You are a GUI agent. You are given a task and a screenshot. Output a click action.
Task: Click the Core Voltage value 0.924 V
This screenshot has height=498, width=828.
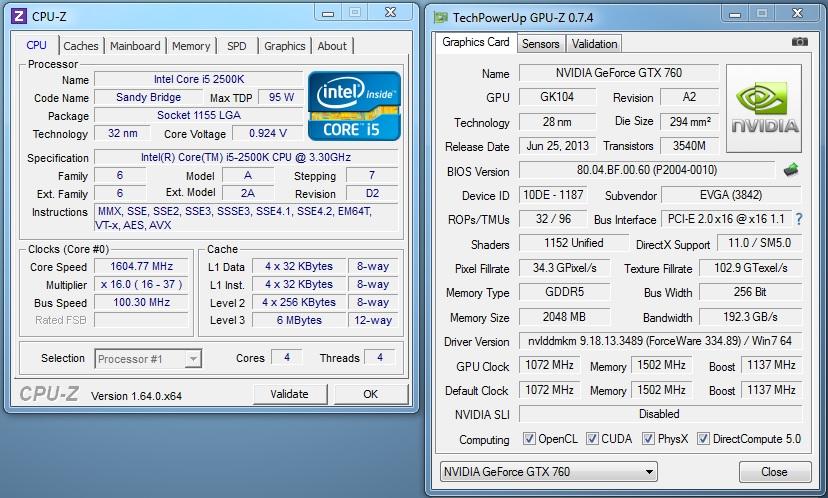[268, 133]
